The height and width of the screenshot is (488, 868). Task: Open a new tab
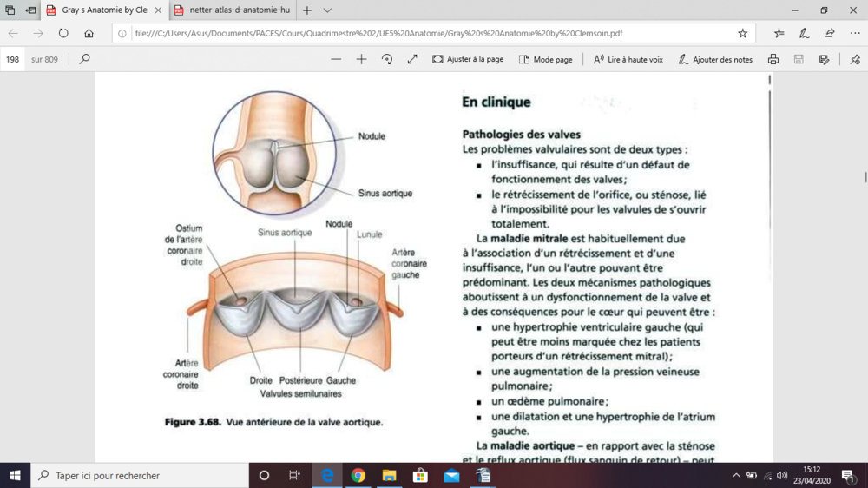tap(307, 10)
